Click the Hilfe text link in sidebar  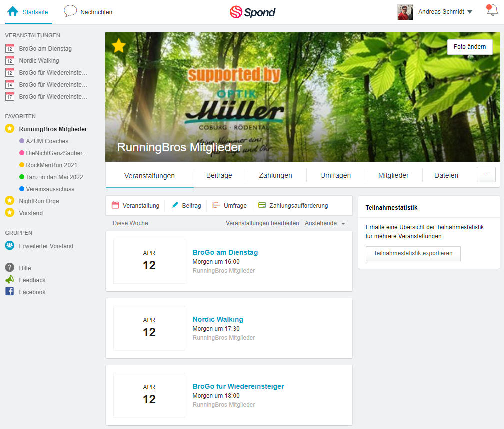point(25,268)
